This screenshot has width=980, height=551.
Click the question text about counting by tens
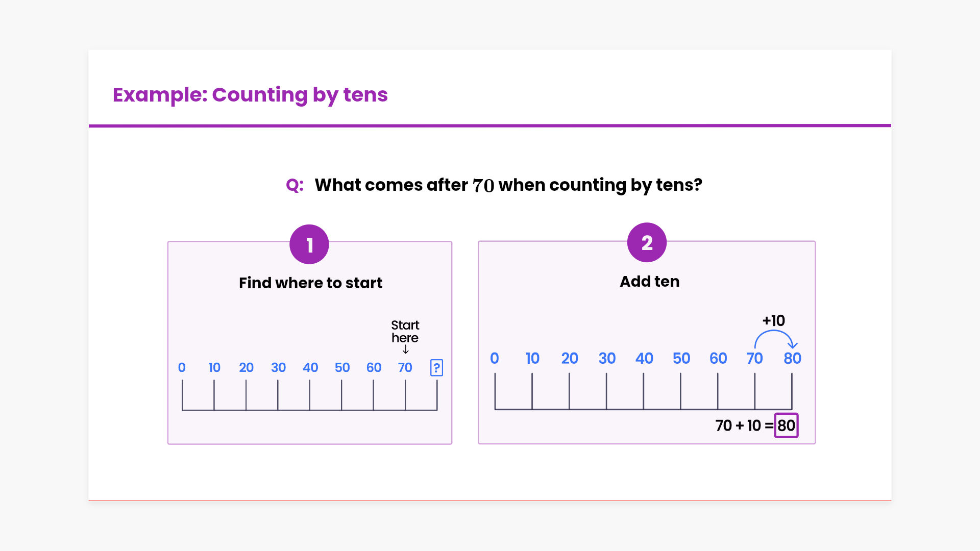tap(508, 185)
